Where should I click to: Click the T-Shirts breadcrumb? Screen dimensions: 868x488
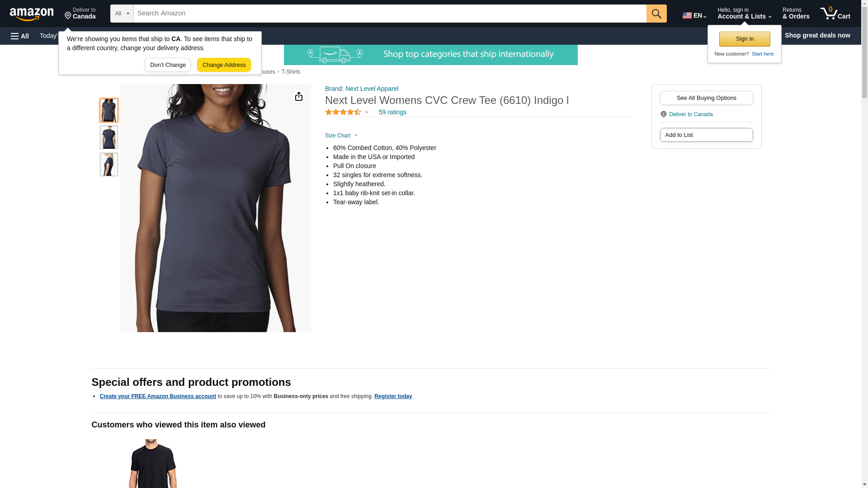291,72
